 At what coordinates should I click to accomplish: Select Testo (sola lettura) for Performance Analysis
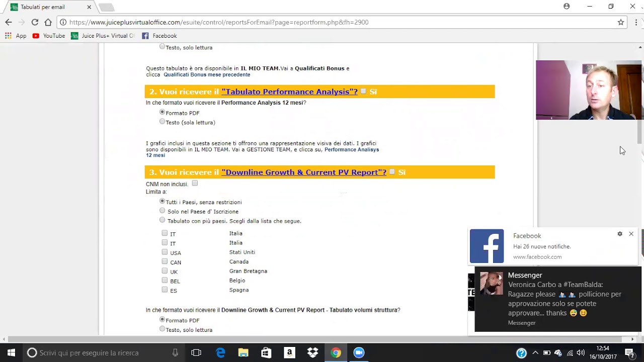(x=162, y=121)
